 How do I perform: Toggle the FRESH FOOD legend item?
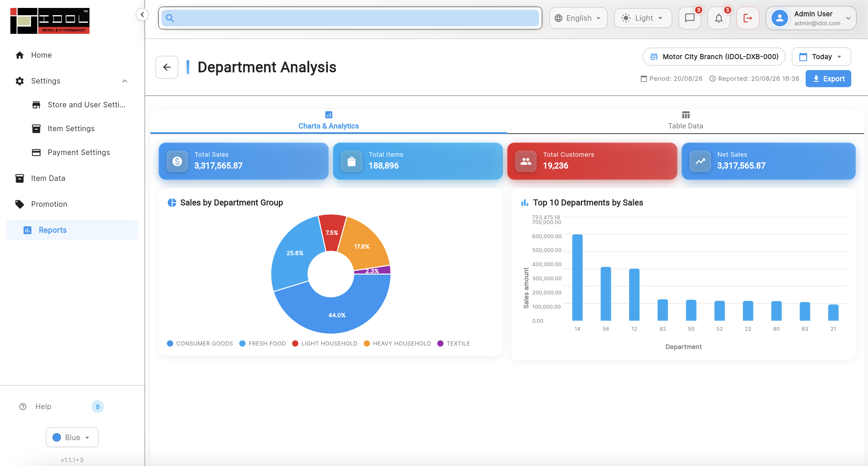[x=263, y=343]
